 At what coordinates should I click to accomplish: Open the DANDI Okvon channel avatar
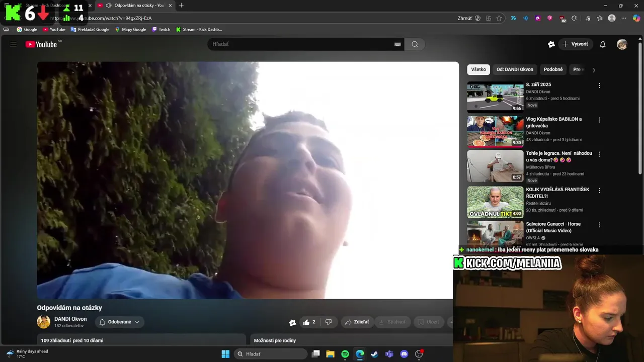click(44, 322)
